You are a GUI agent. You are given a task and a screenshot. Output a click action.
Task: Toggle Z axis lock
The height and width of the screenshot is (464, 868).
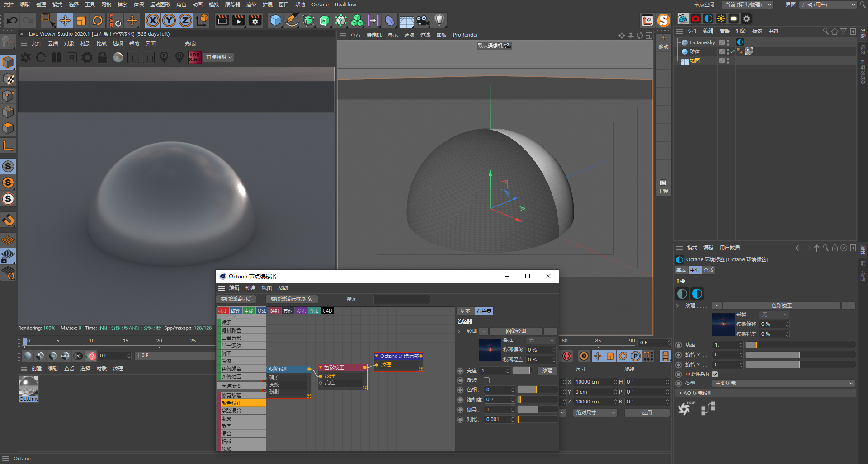click(185, 20)
